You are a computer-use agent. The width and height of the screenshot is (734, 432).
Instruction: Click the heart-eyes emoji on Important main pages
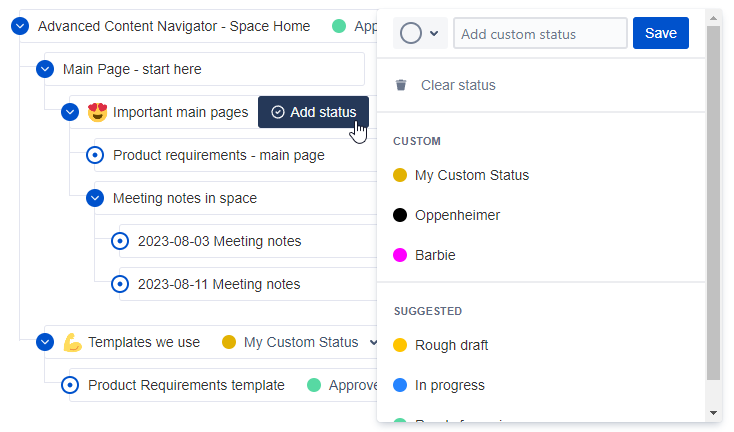[97, 112]
